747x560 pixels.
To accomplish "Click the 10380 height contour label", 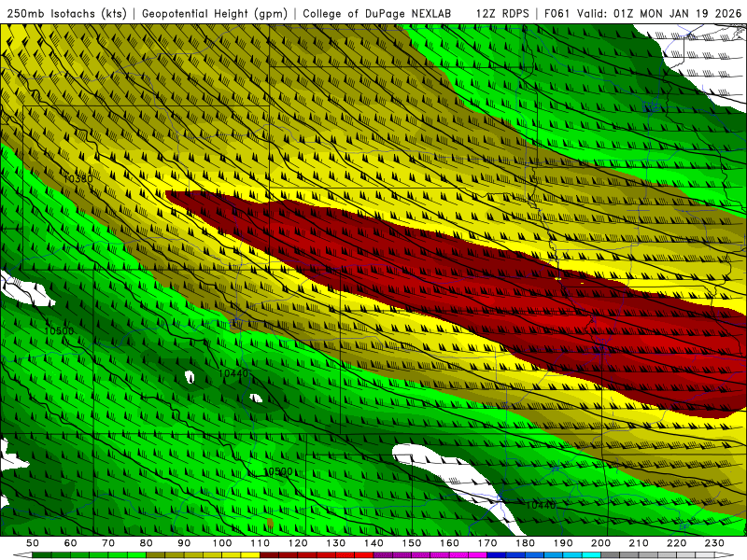I will [x=78, y=179].
